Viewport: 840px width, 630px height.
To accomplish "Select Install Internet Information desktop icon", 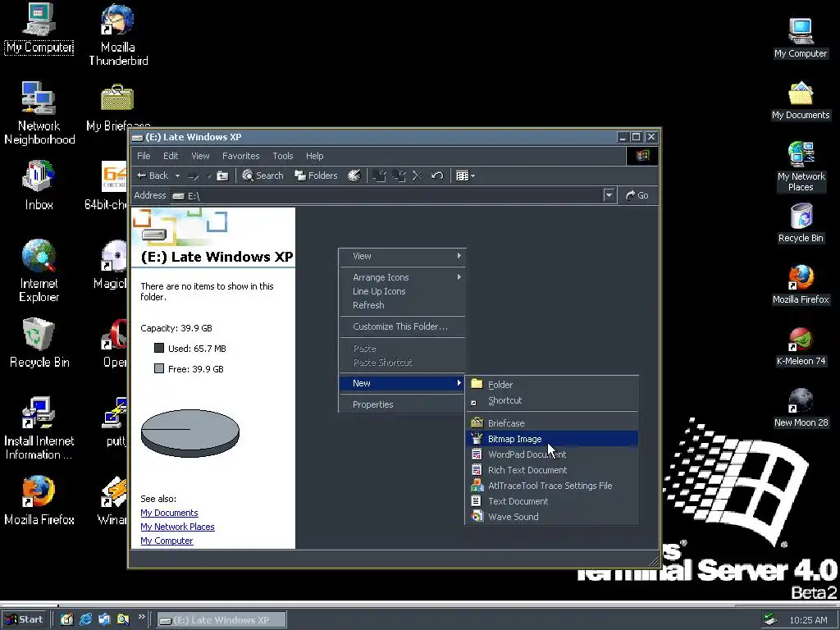I will 39,428.
